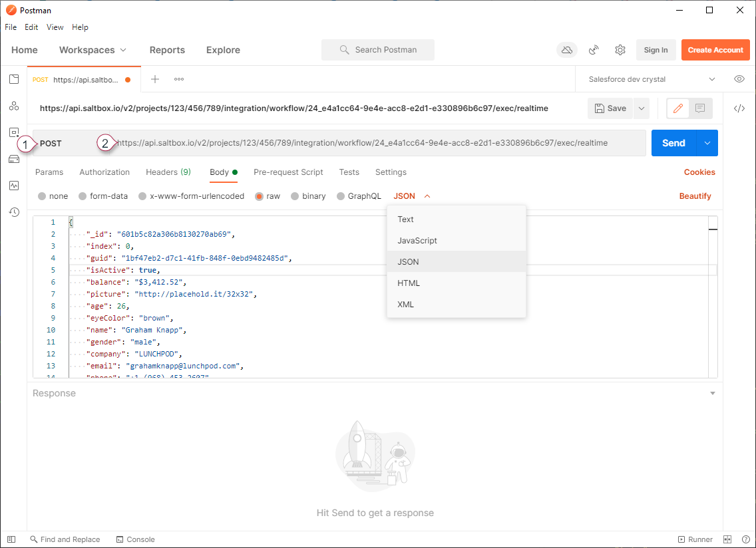Click the Save button
This screenshot has height=548, width=756.
click(610, 108)
